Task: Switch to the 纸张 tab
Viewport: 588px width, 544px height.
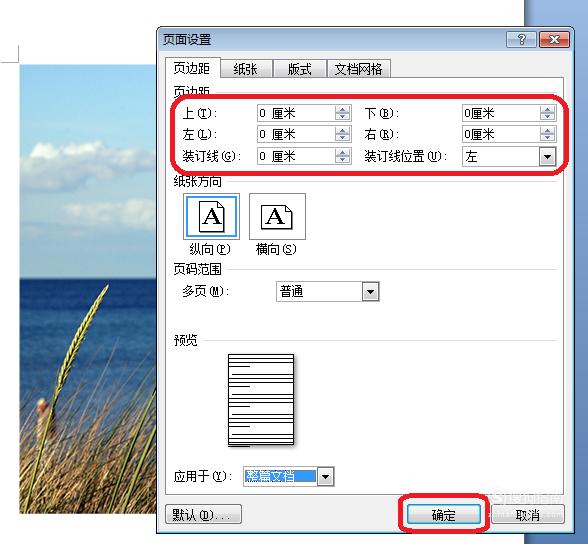Action: pos(246,69)
